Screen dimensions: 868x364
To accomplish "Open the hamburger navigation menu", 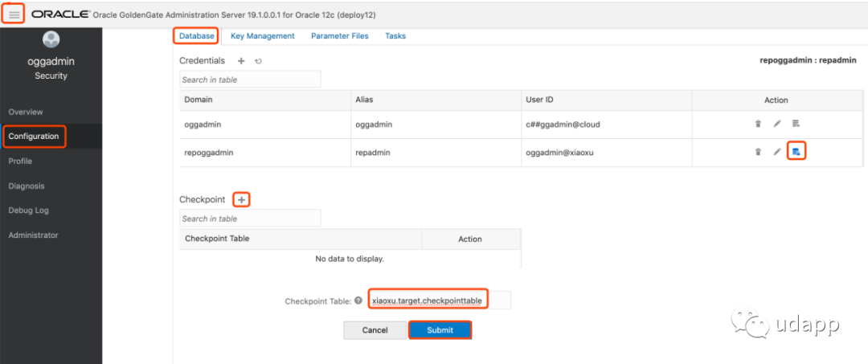I will 14,14.
